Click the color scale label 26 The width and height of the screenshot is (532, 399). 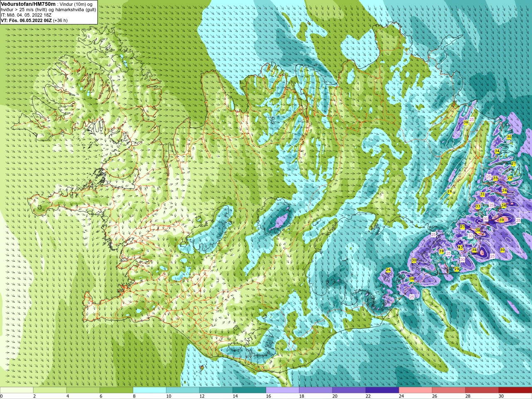[435, 396]
